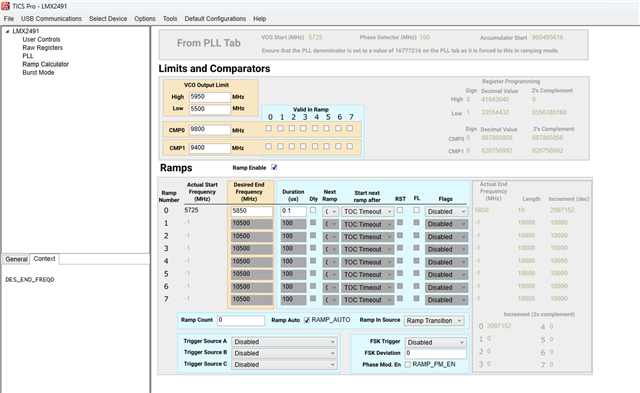Click ramp 0 Duration field
The height and width of the screenshot is (393, 640).
(x=293, y=211)
